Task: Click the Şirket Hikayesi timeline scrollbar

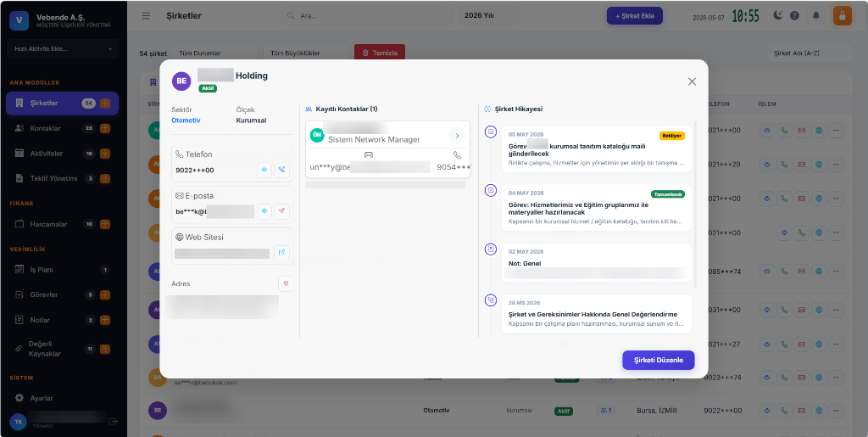Action: [695, 204]
